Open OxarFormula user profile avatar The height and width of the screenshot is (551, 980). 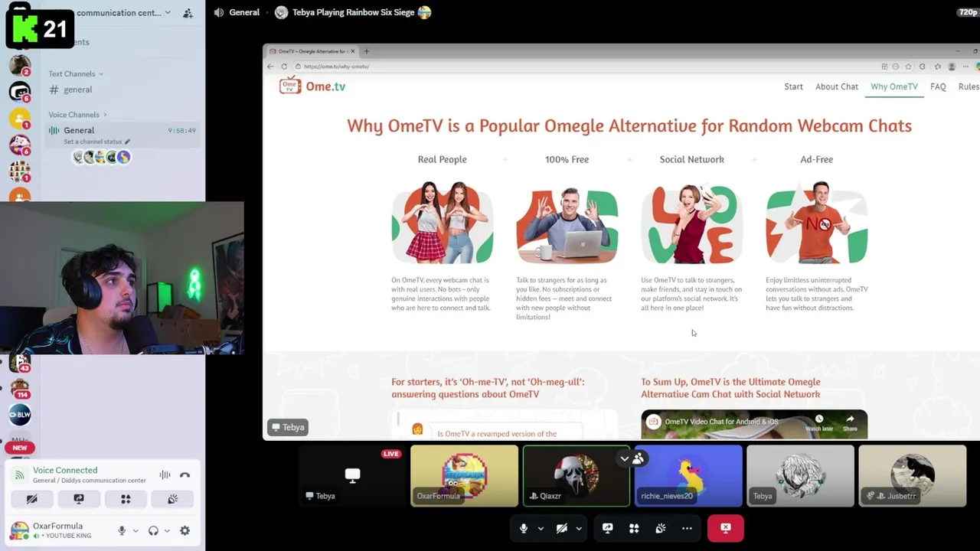(19, 530)
